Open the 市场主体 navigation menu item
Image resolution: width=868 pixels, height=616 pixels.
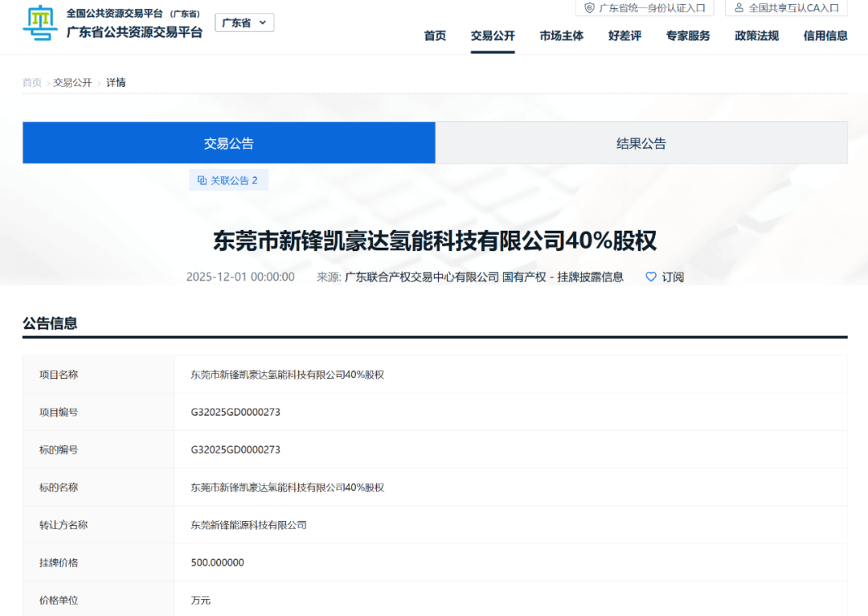pyautogui.click(x=561, y=35)
